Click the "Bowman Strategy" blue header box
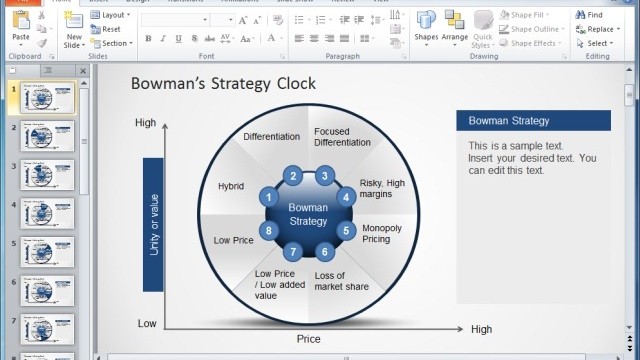This screenshot has width=640, height=360. point(533,120)
